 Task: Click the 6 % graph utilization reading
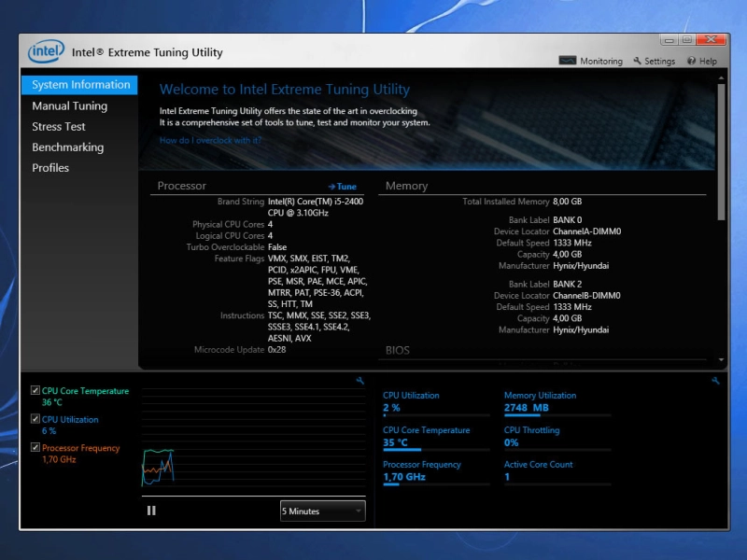[x=49, y=431]
